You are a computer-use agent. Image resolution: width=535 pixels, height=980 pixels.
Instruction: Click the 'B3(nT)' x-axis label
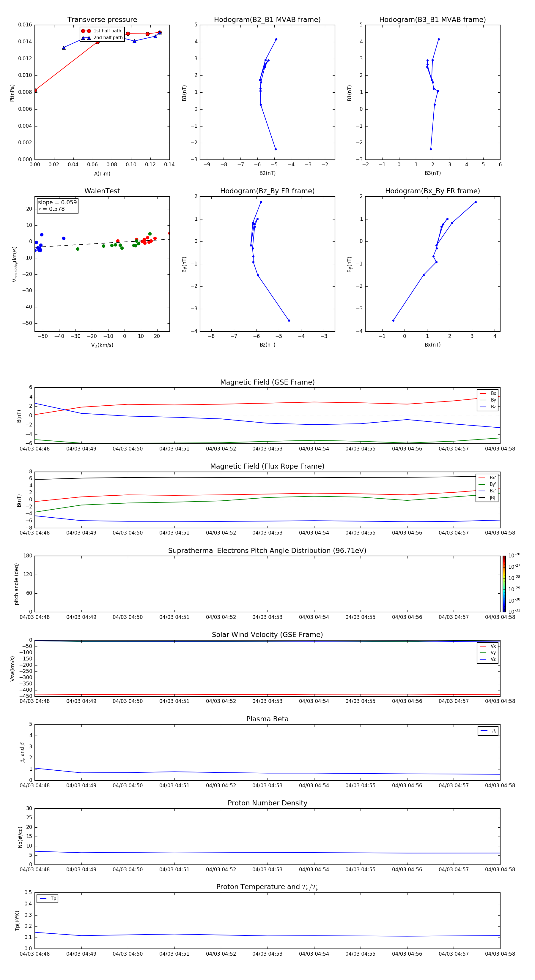coord(432,173)
